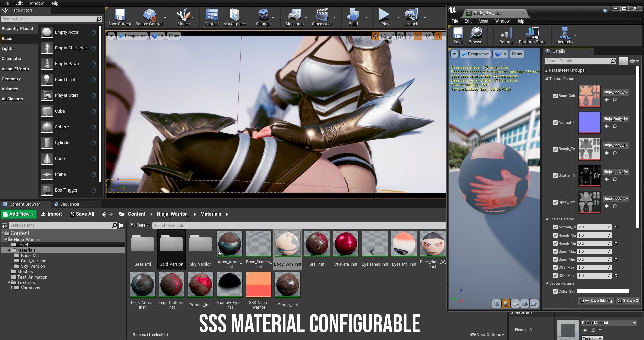This screenshot has width=644, height=340.
Task: Select the Player Start actor icon
Action: (47, 95)
